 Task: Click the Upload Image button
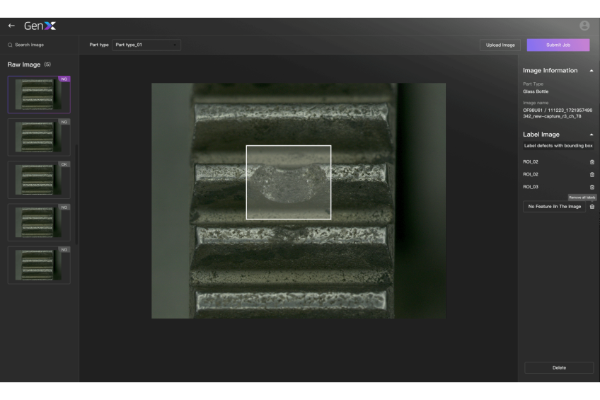pyautogui.click(x=500, y=45)
